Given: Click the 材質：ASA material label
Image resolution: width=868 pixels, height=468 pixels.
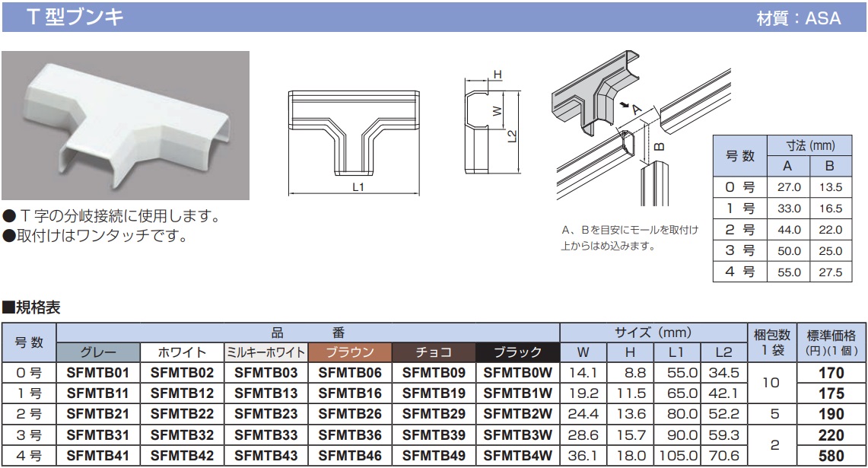Looking at the screenshot, I should (x=799, y=18).
